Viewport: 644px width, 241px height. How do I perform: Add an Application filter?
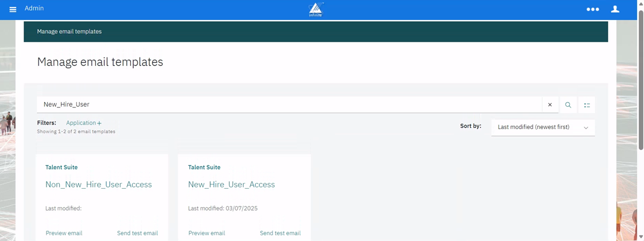pyautogui.click(x=84, y=123)
